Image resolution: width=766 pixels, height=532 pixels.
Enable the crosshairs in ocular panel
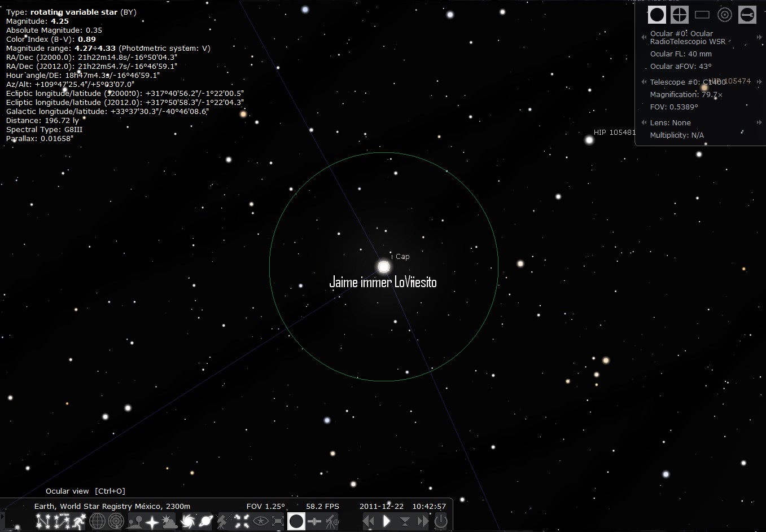(680, 15)
